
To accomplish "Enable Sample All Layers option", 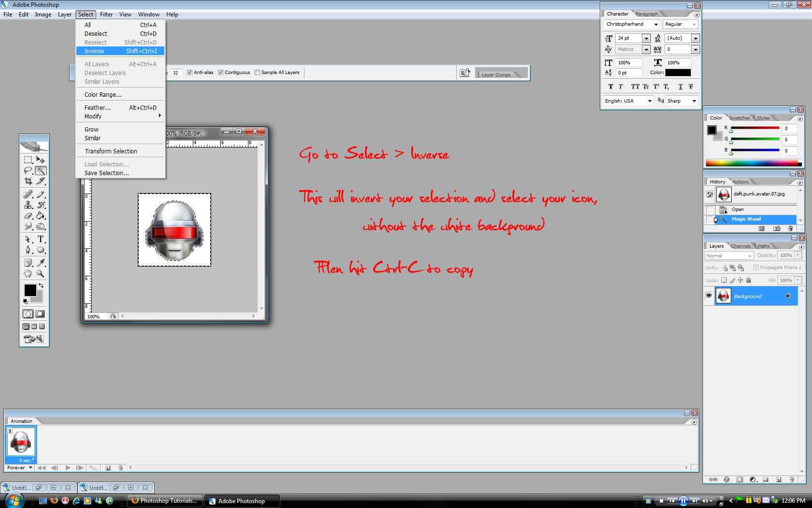I will point(257,73).
